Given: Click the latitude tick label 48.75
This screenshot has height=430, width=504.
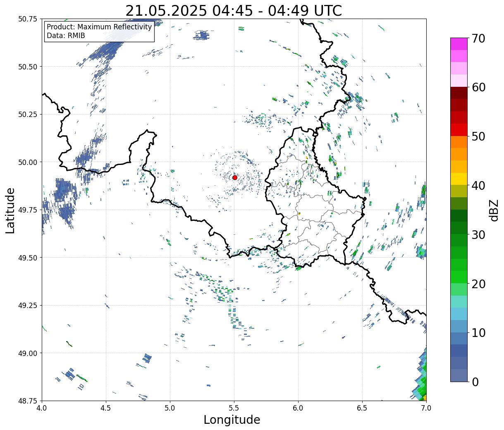Looking at the screenshot, I should (28, 401).
